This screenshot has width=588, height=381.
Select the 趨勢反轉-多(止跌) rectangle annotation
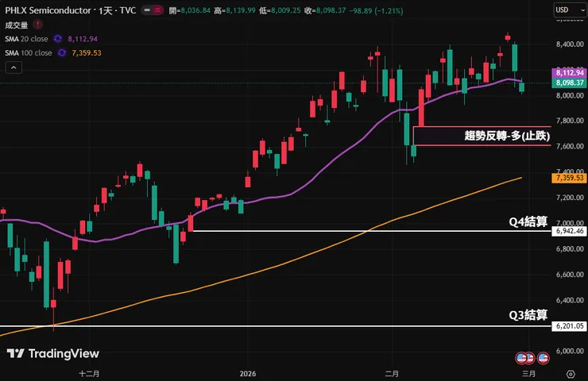(x=482, y=136)
